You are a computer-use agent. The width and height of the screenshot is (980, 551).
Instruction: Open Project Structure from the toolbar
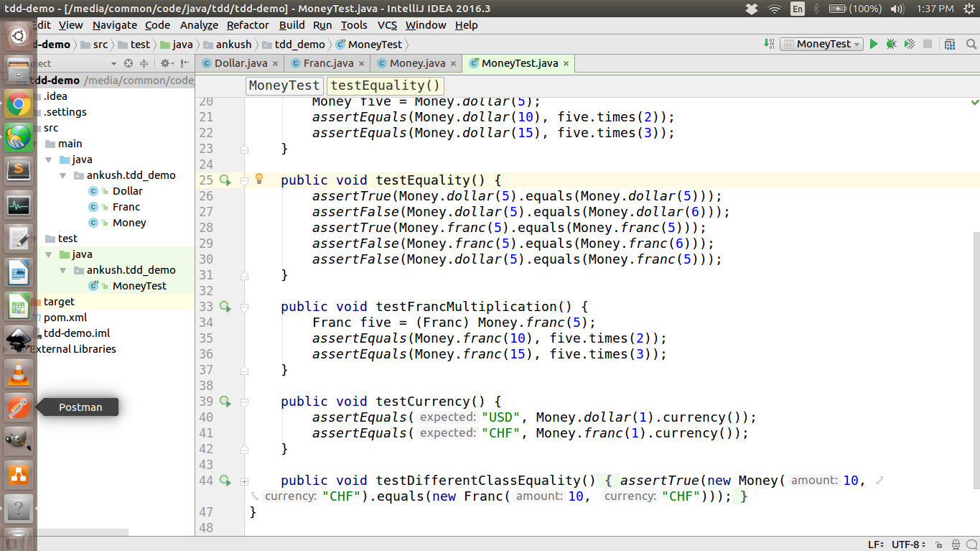[951, 44]
